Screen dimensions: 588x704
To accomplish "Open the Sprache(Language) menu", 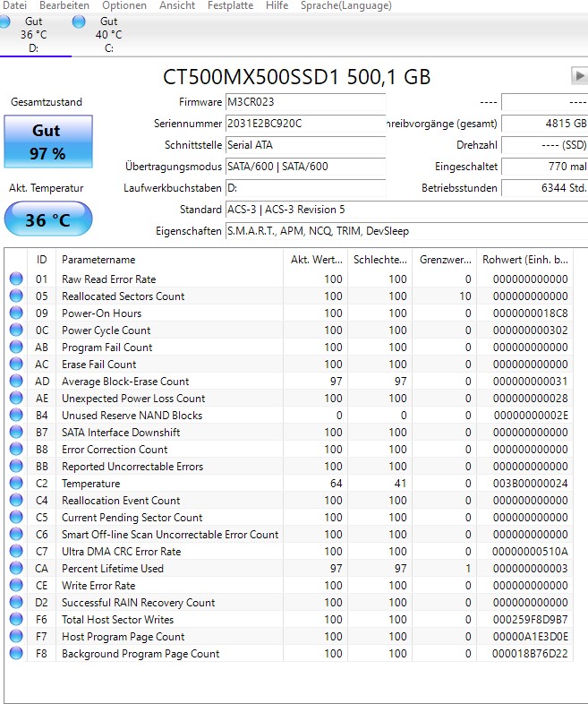I will point(345,5).
